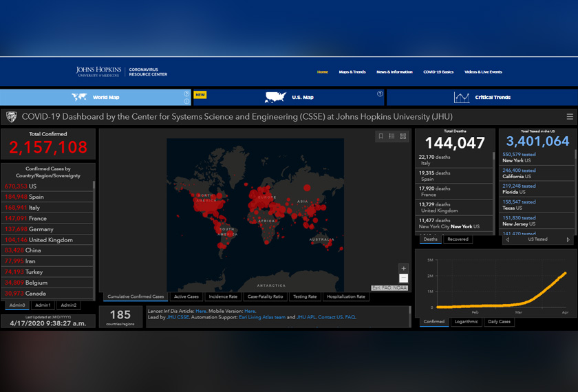Open the Lancet article 'Here' link
This screenshot has width=578, height=392.
point(201,312)
